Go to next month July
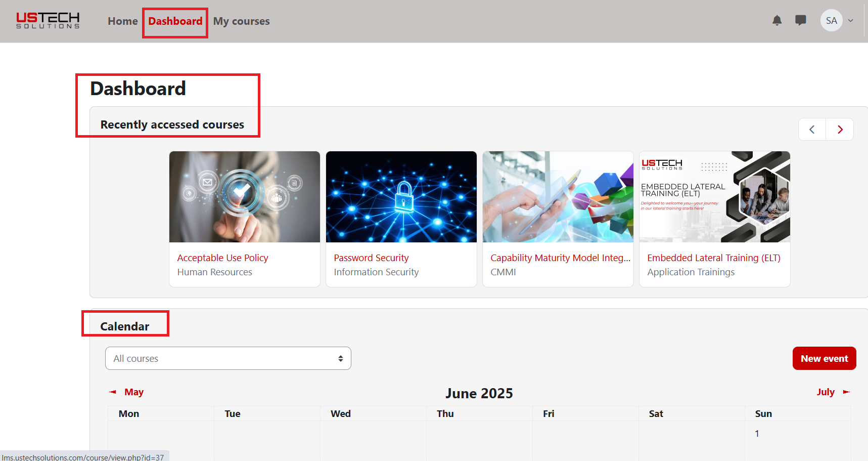 pos(826,392)
